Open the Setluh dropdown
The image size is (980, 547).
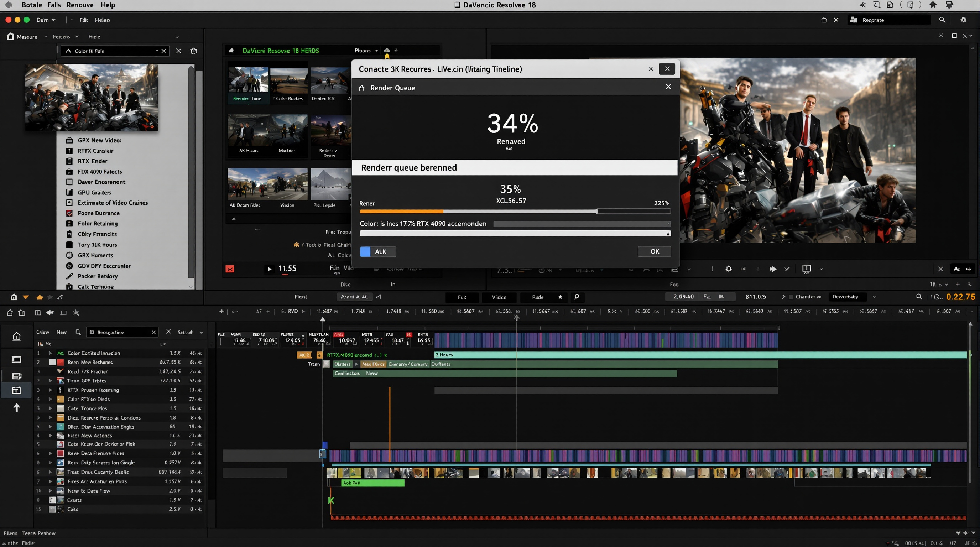pyautogui.click(x=190, y=332)
